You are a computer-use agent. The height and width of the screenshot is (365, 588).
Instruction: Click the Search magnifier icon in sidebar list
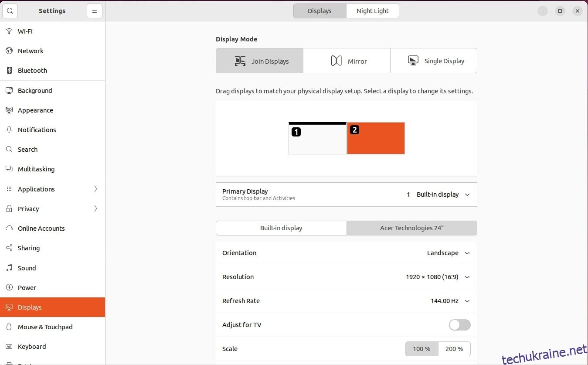click(x=9, y=150)
